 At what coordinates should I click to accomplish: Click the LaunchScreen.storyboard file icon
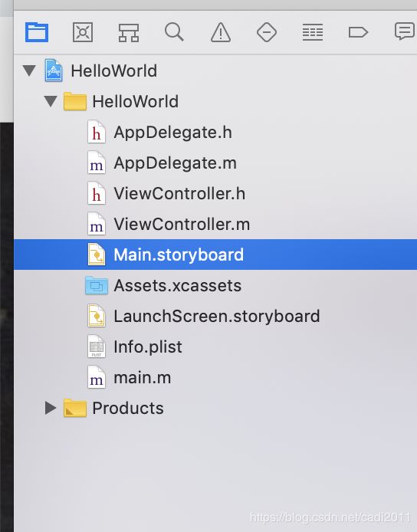[97, 316]
